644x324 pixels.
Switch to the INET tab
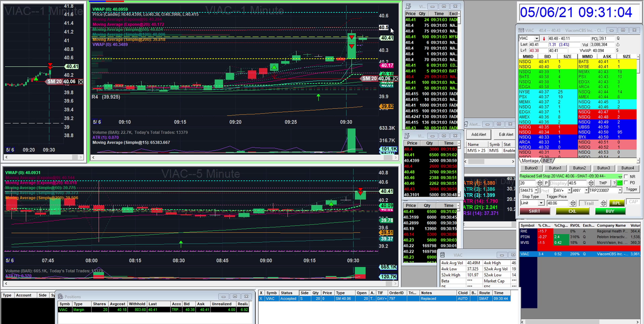coord(547,161)
